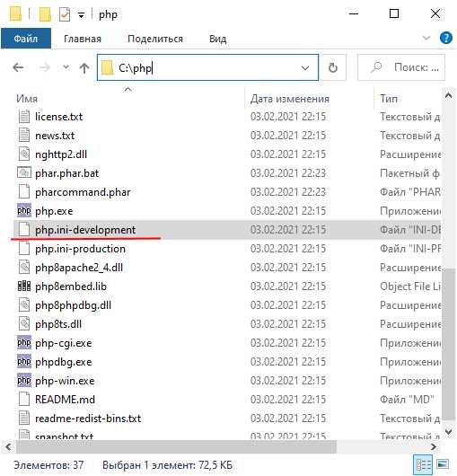457x476 pixels.
Task: Open the quick access toolbar customize dropdown
Action: [x=81, y=15]
